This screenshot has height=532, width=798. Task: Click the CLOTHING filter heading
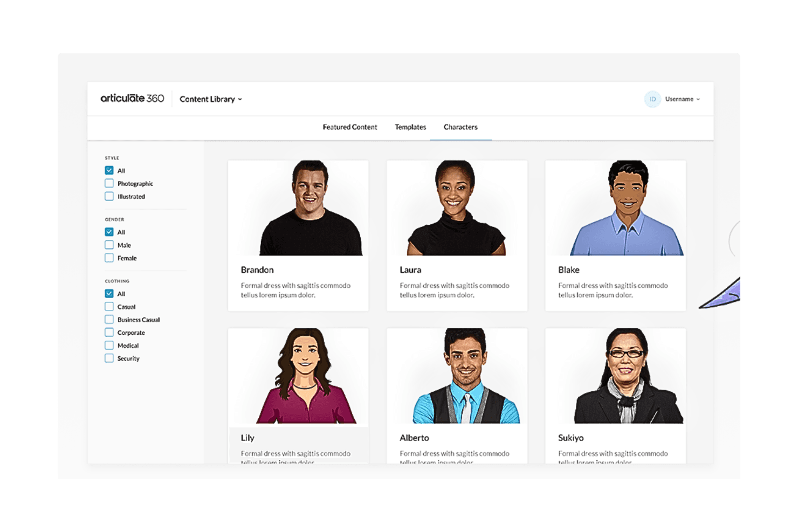pos(117,281)
